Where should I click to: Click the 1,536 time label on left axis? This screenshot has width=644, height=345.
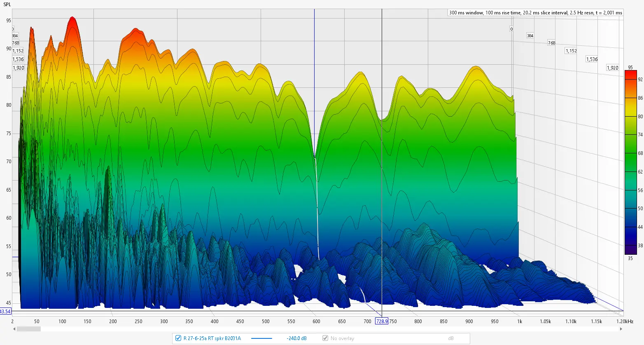point(18,59)
